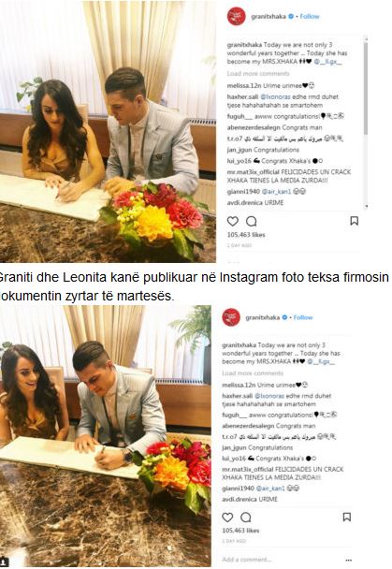Bookmark the top post with save icon
This screenshot has width=392, height=569.
(x=355, y=221)
